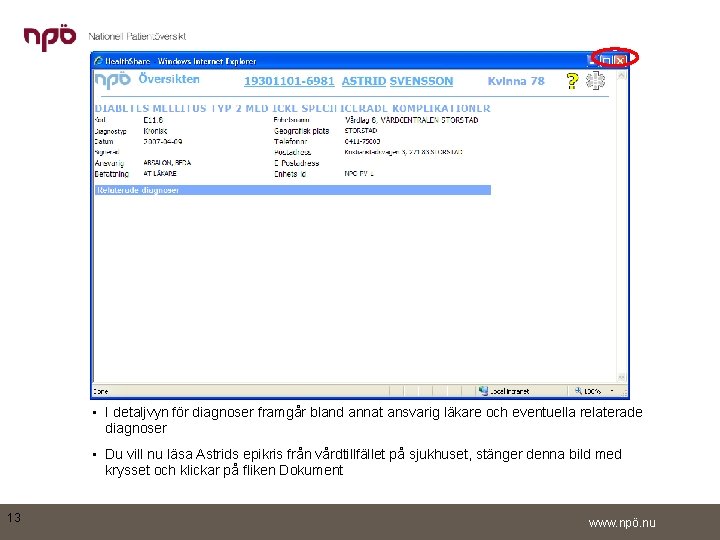Click the Local intranet zone icon

click(x=483, y=391)
